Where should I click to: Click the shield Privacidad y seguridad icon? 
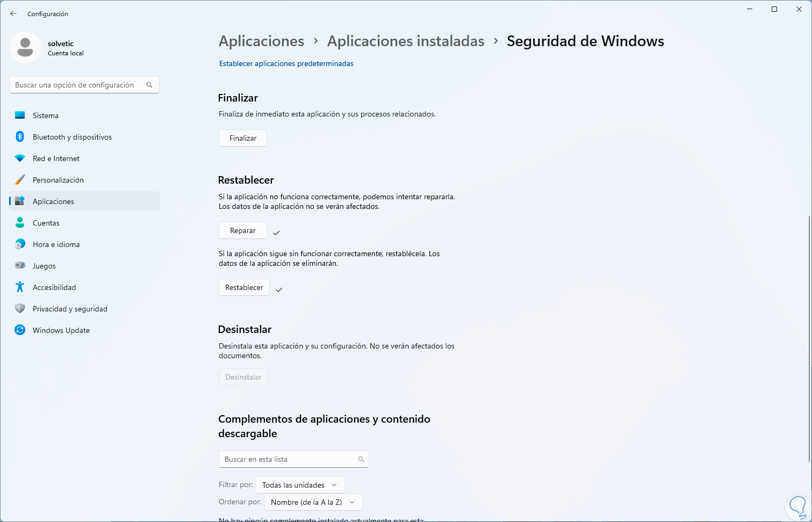20,309
